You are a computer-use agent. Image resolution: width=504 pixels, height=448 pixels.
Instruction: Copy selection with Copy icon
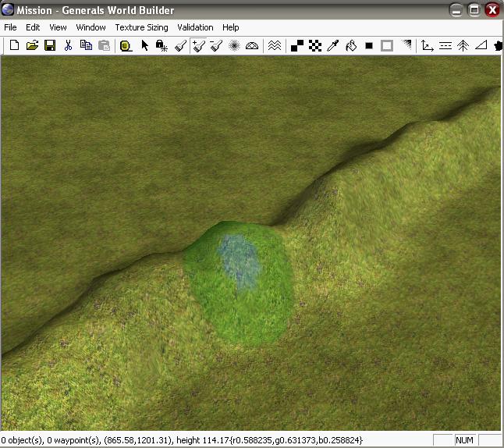(x=86, y=45)
